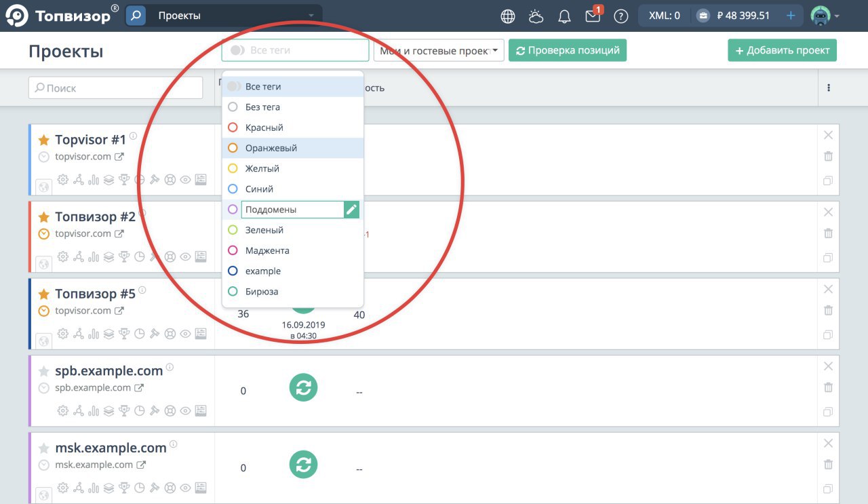Screen dimensions: 868x504
Task: Open the spb.example.com URL link
Action: tap(93, 388)
